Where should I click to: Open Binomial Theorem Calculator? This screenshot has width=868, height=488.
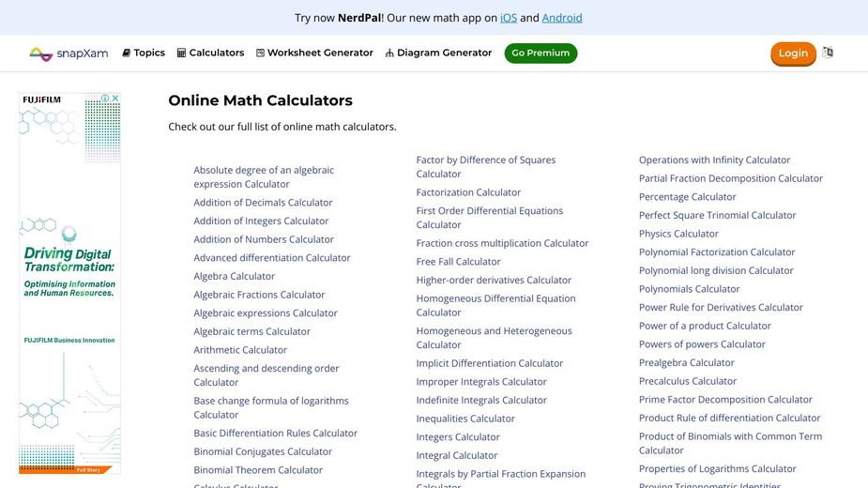258,470
